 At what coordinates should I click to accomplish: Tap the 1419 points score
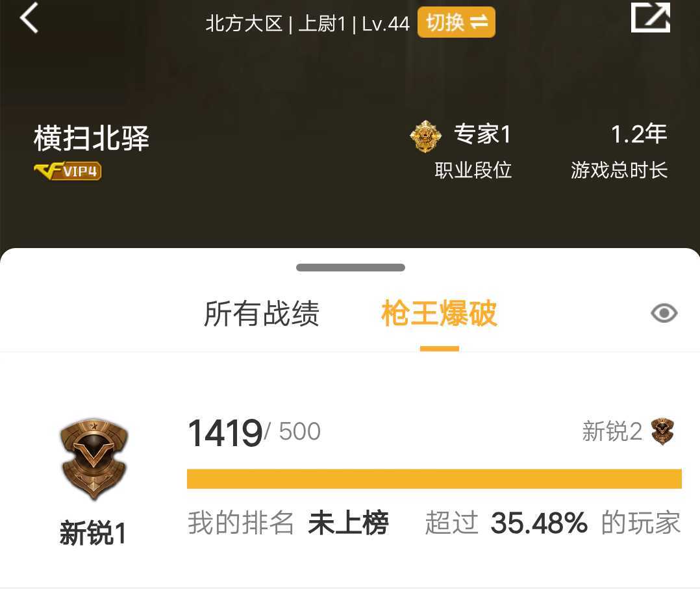click(x=225, y=432)
